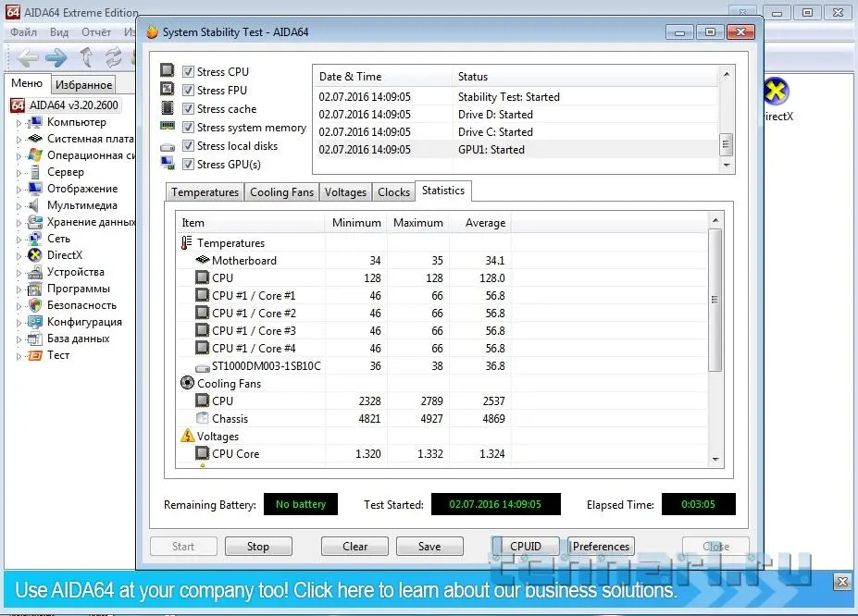Expand the Компьютер tree node
Viewport: 858px width, 616px height.
pos(19,123)
